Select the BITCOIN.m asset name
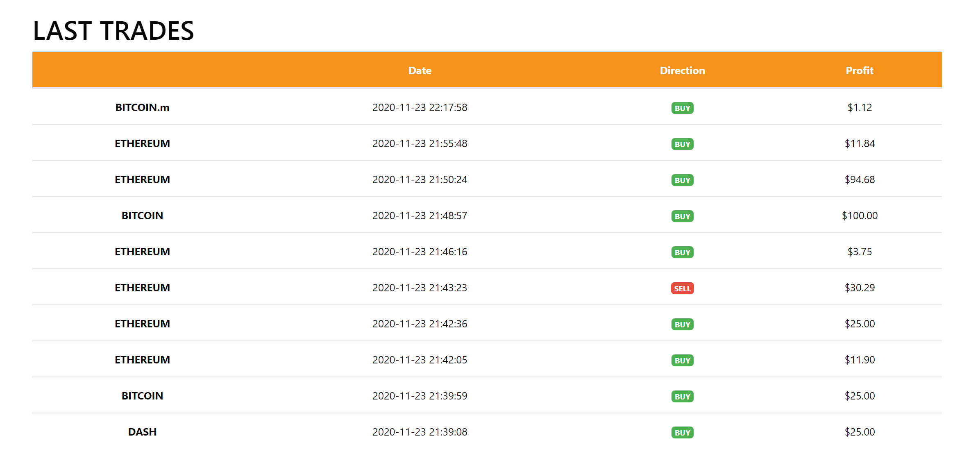This screenshot has width=980, height=472. tap(142, 107)
